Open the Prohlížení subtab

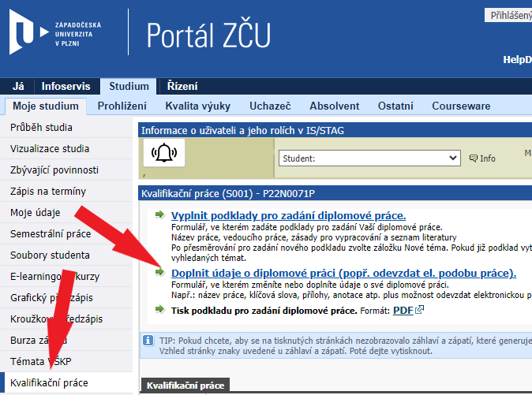122,106
